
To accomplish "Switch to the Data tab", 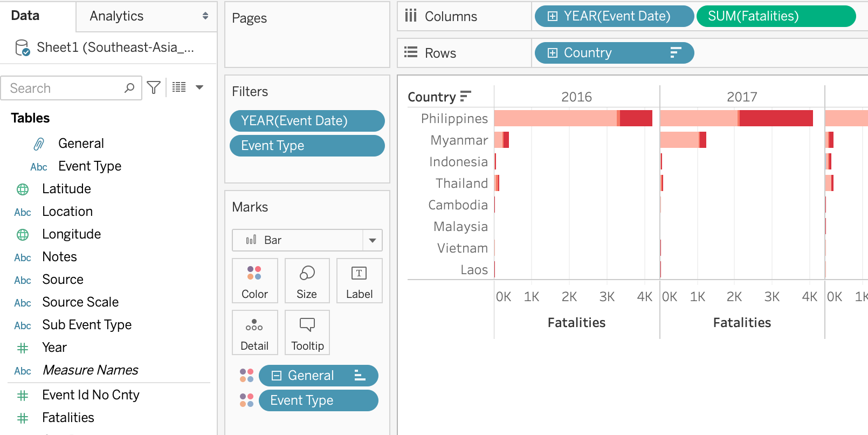I will 25,16.
